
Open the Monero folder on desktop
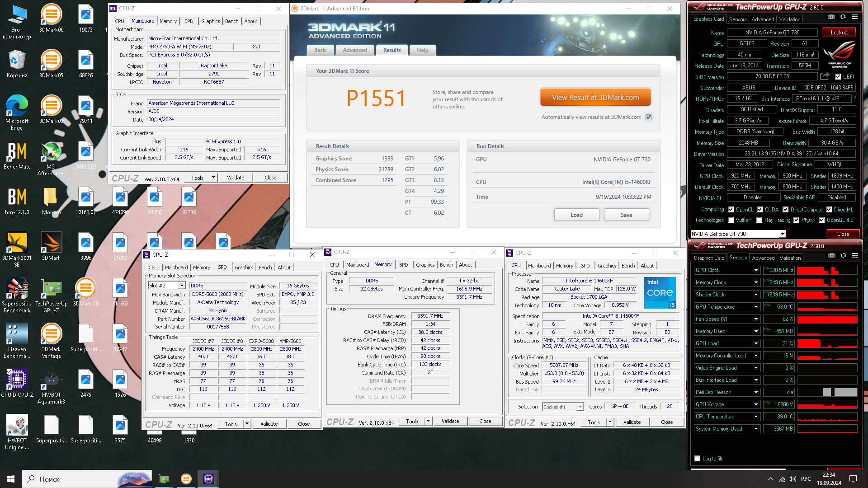point(51,201)
